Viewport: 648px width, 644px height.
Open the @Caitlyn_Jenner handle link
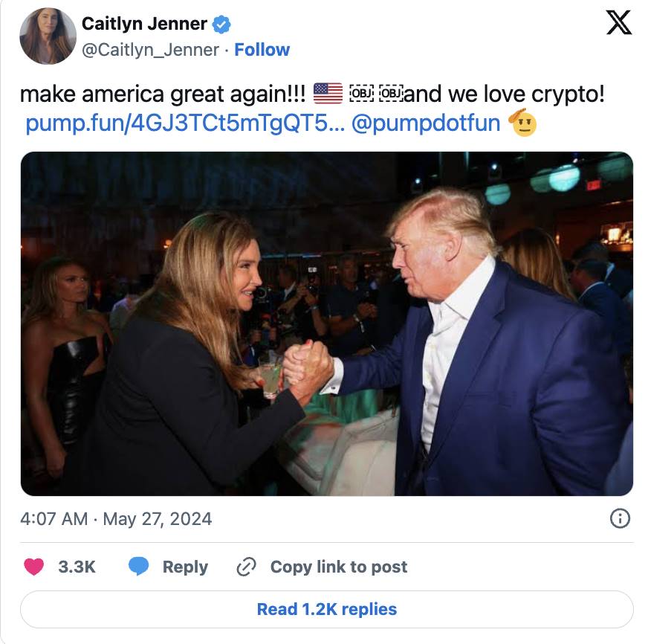[150, 50]
